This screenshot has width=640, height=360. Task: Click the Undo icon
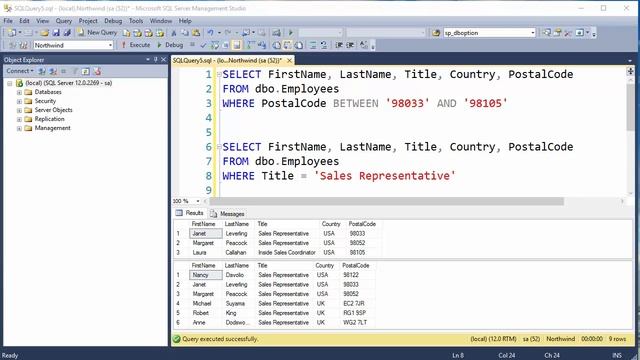point(210,33)
